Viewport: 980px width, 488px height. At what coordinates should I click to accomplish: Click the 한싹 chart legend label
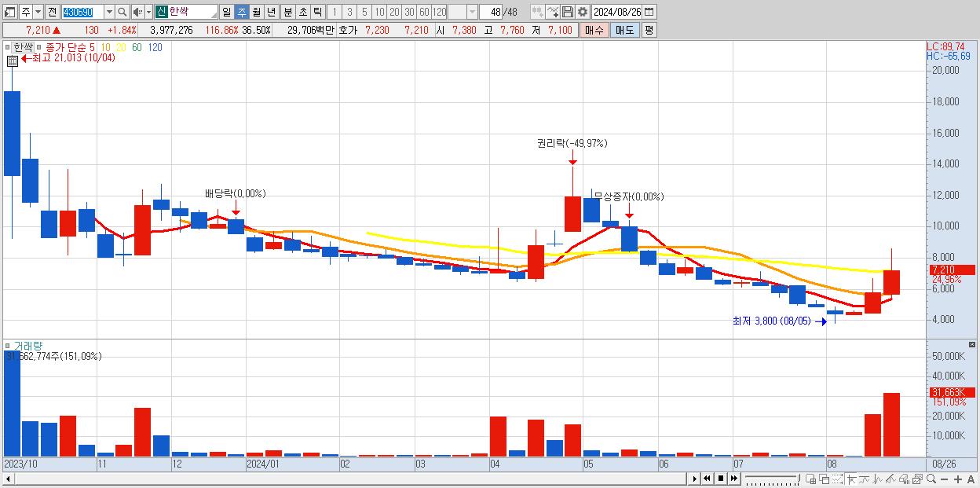coord(24,47)
